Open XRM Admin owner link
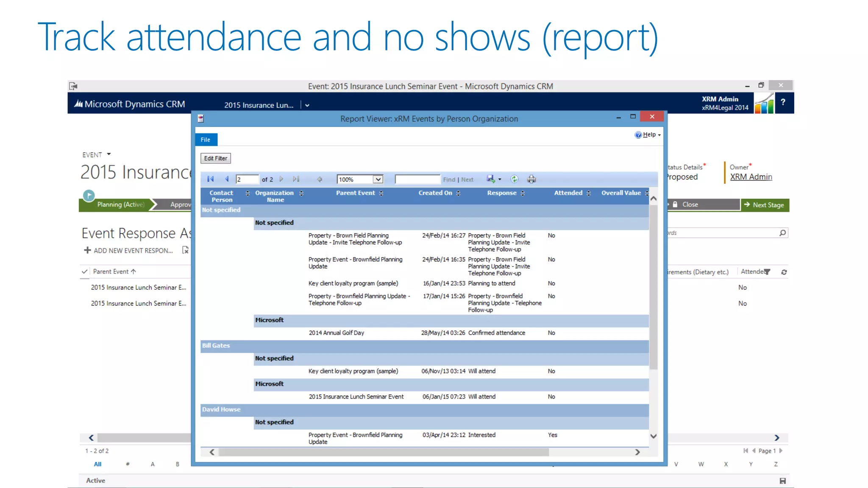This screenshot has width=868, height=488. 751,177
